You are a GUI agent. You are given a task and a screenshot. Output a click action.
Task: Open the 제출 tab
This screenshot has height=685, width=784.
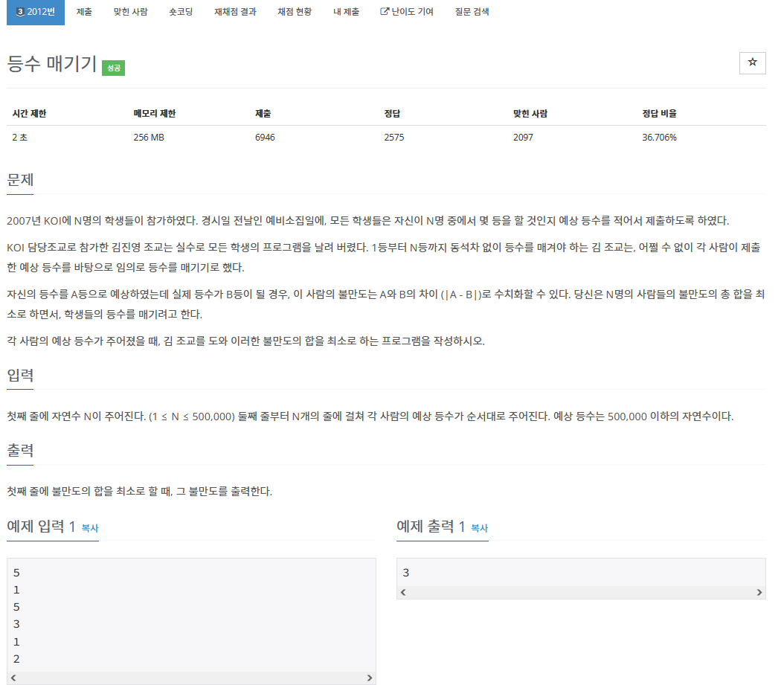[x=84, y=12]
